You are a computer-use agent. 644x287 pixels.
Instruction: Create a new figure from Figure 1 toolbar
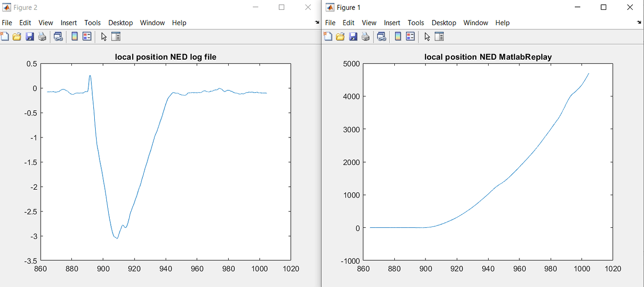click(x=328, y=36)
